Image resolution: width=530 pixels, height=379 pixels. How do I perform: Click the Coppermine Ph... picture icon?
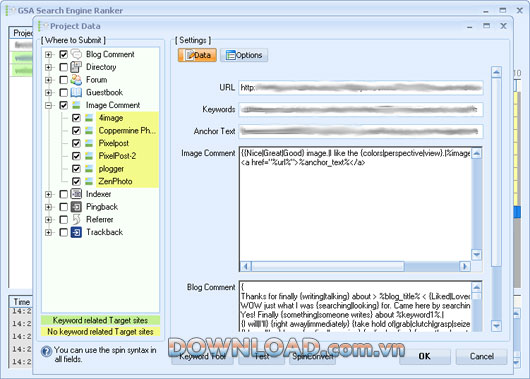[89, 131]
